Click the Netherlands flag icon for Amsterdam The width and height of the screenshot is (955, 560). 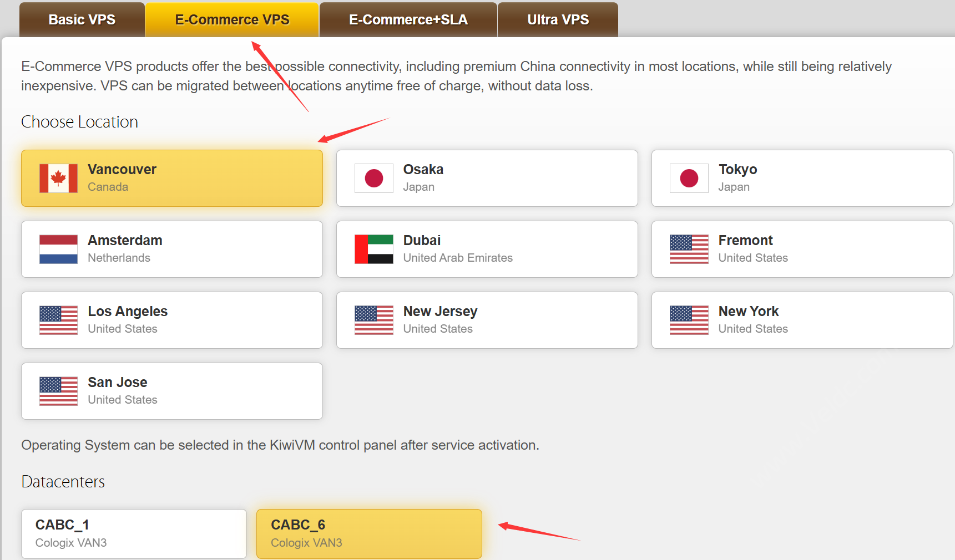(x=58, y=249)
